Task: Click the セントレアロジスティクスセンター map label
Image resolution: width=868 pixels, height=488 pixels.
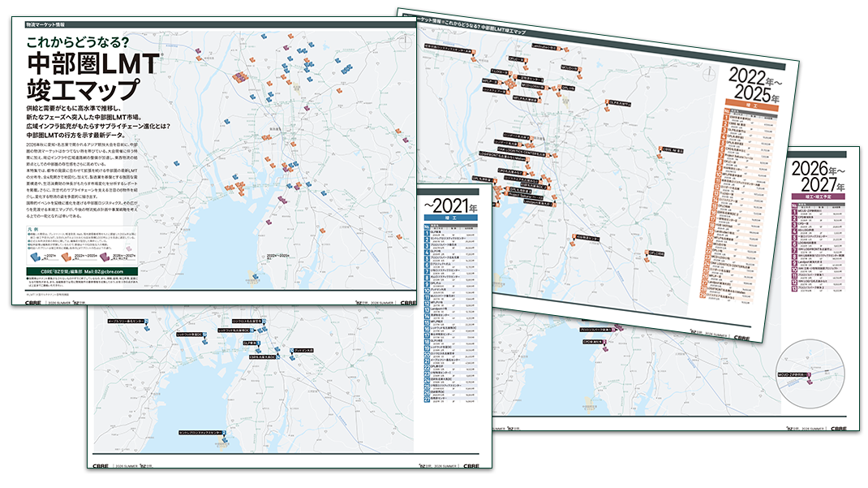Action: [201, 432]
